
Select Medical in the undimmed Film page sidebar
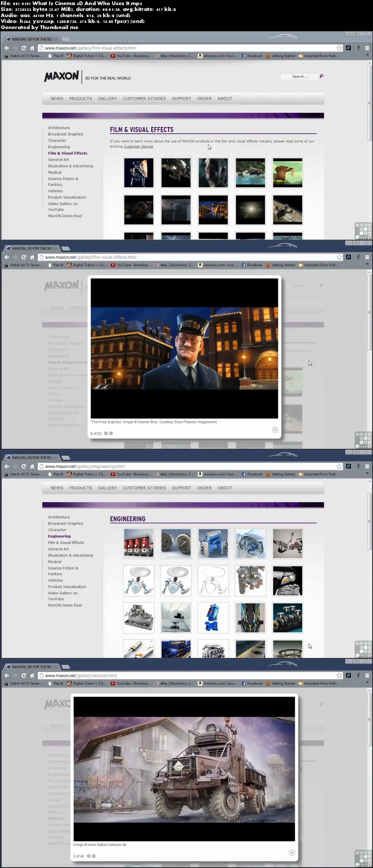(x=55, y=172)
